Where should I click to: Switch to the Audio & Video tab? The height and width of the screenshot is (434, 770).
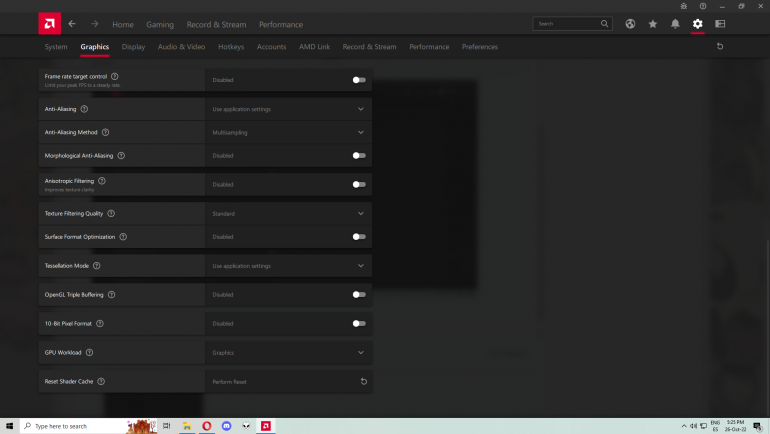coord(181,47)
